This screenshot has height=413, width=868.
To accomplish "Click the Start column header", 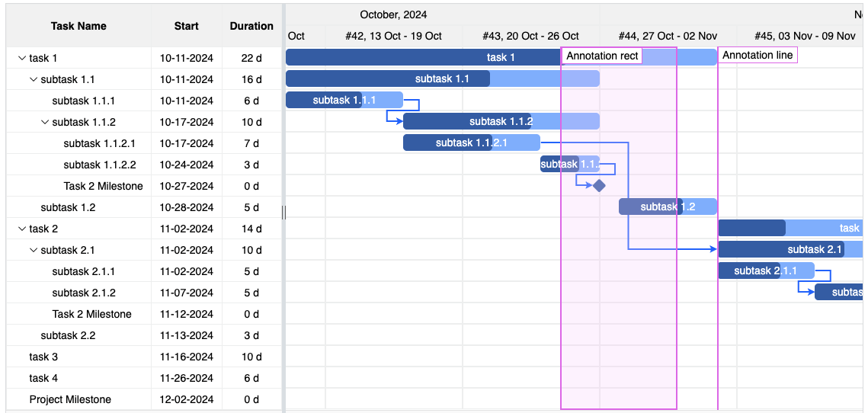I will [x=187, y=26].
